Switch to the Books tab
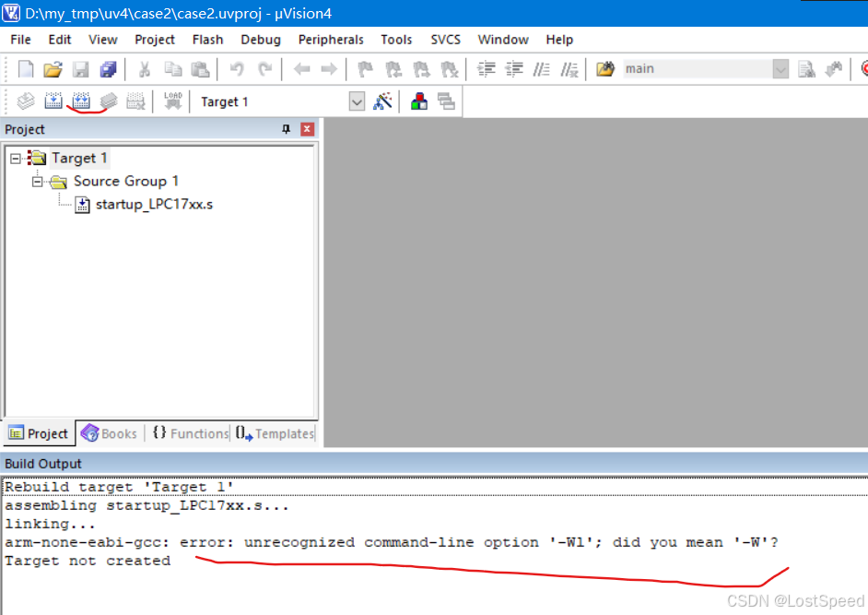Image resolution: width=868 pixels, height=615 pixels. tap(110, 433)
